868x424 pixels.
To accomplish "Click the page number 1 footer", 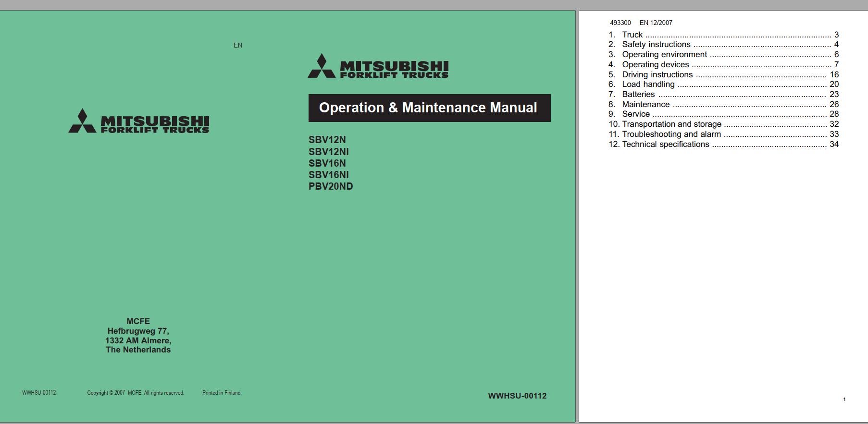I will [x=844, y=399].
